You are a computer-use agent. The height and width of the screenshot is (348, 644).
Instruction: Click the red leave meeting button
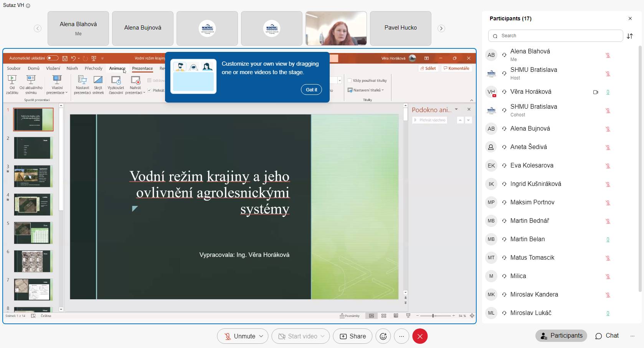click(420, 336)
